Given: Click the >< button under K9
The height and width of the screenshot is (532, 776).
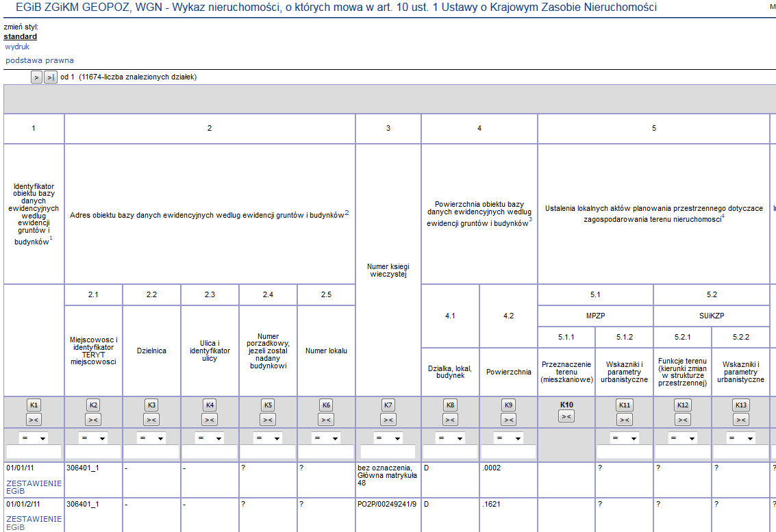Looking at the screenshot, I should click(x=508, y=420).
